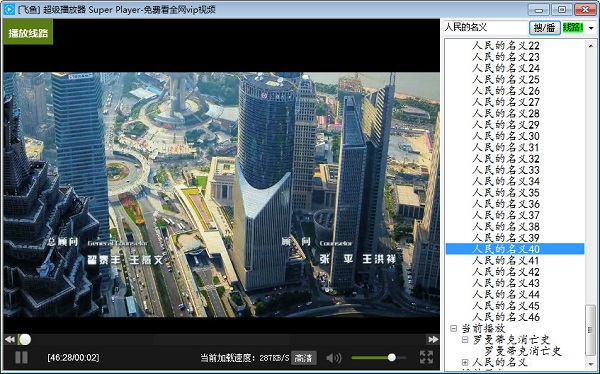Click the Super Player app icon in title bar
Screen dimensions: 600x374
coord(8,9)
